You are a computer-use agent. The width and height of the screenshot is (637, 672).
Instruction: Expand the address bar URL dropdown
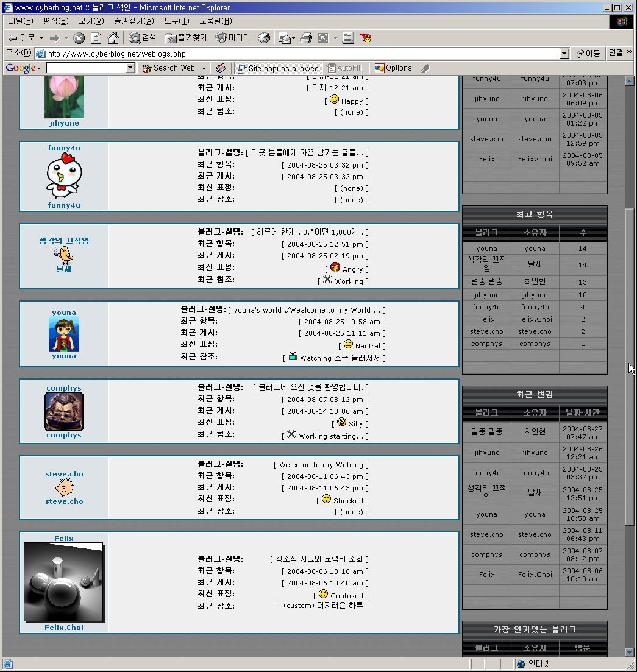pyautogui.click(x=564, y=54)
